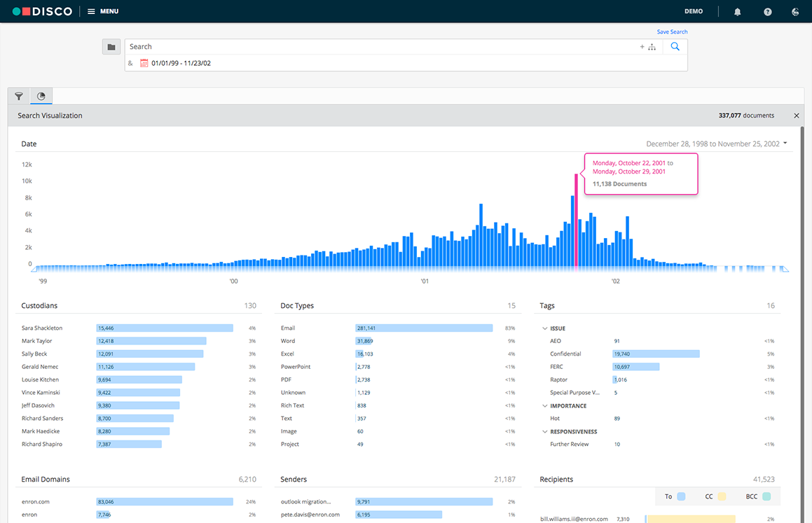Switch to the filter funnel tab

pos(19,96)
